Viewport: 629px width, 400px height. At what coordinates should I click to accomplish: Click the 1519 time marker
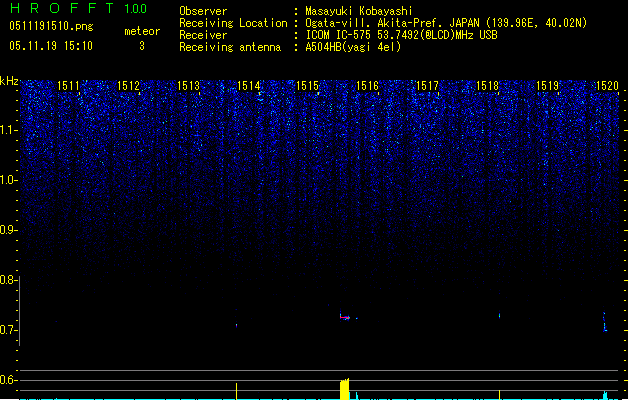(548, 86)
